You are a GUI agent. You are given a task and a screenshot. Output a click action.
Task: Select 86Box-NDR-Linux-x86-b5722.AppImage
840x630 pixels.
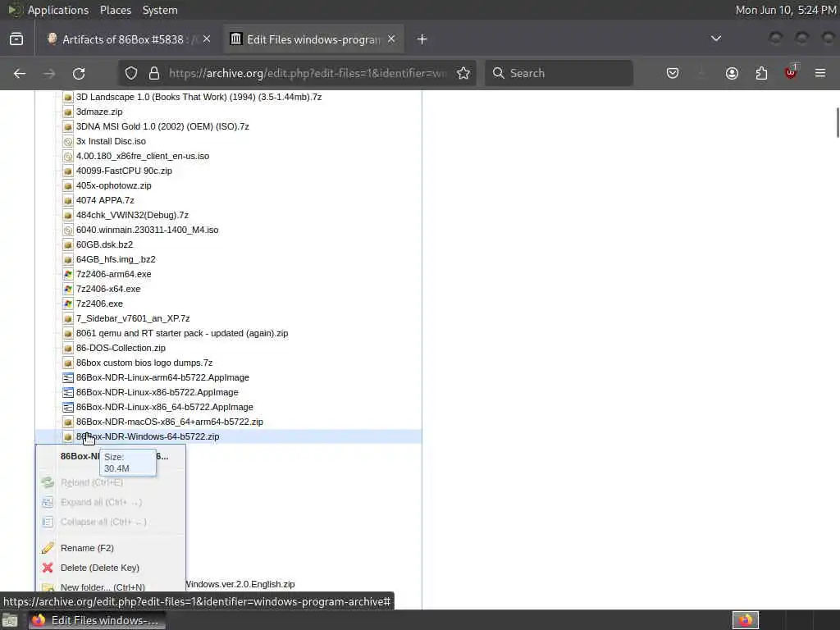coord(157,392)
